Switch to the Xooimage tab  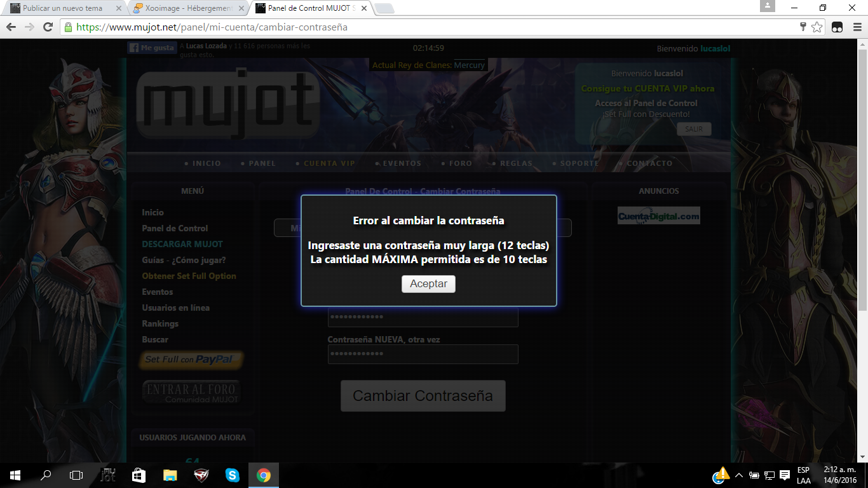point(188,8)
